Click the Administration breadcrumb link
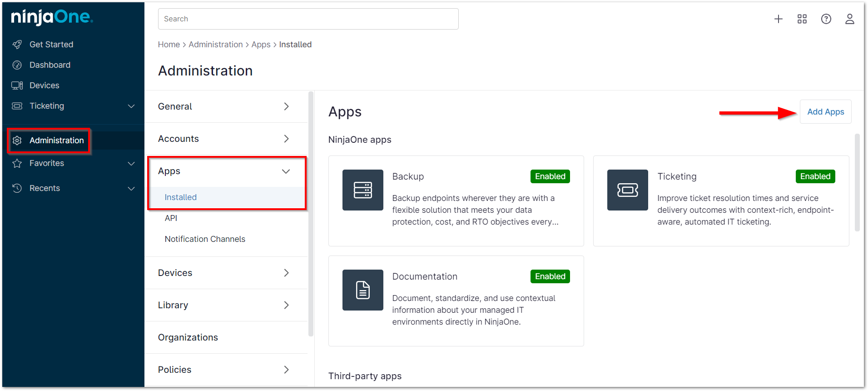 (216, 45)
